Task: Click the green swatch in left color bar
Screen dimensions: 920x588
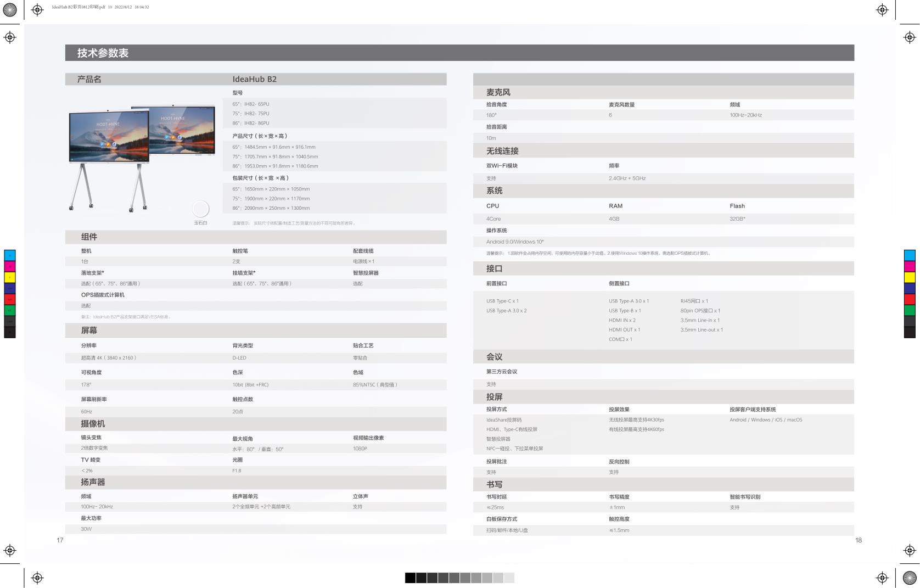Action: tap(10, 310)
